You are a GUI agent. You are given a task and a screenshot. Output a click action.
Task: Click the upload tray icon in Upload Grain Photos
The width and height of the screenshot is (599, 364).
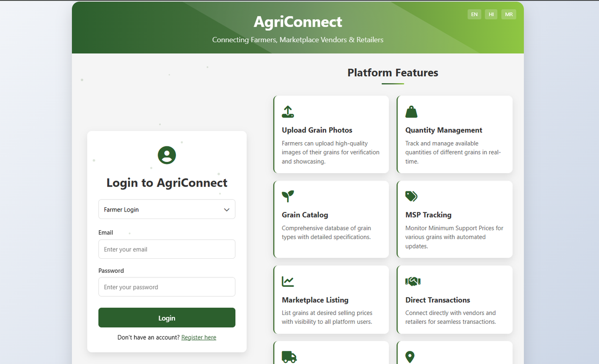(288, 111)
